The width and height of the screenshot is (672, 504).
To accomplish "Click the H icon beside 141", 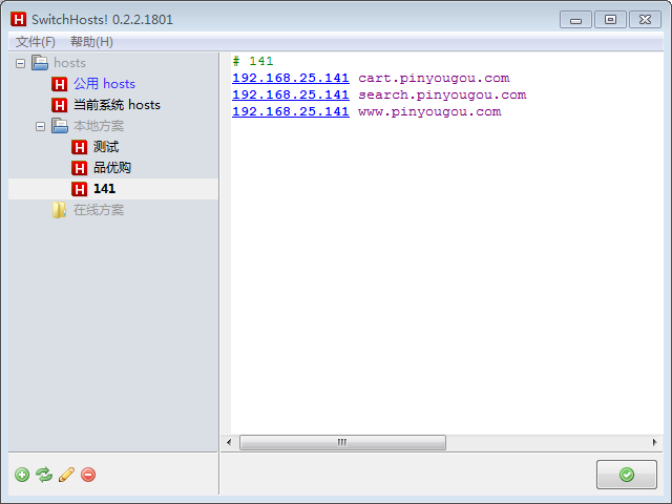I will (x=79, y=189).
